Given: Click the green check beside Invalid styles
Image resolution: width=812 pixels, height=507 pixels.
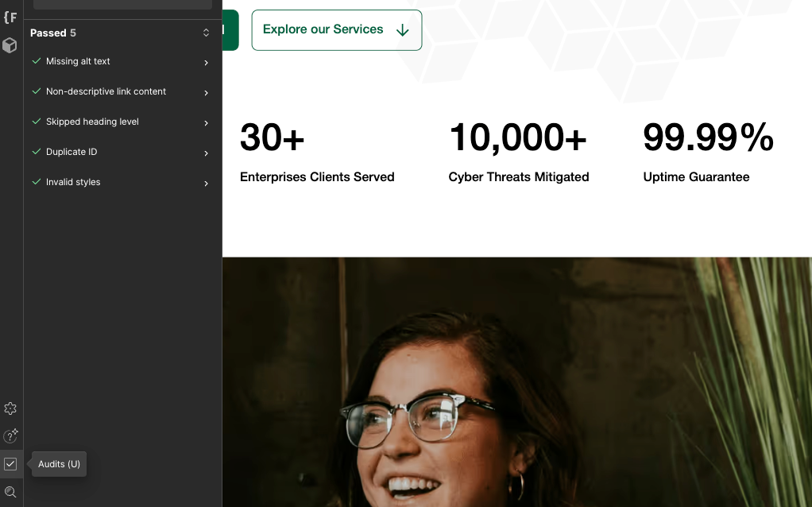Looking at the screenshot, I should pyautogui.click(x=37, y=182).
